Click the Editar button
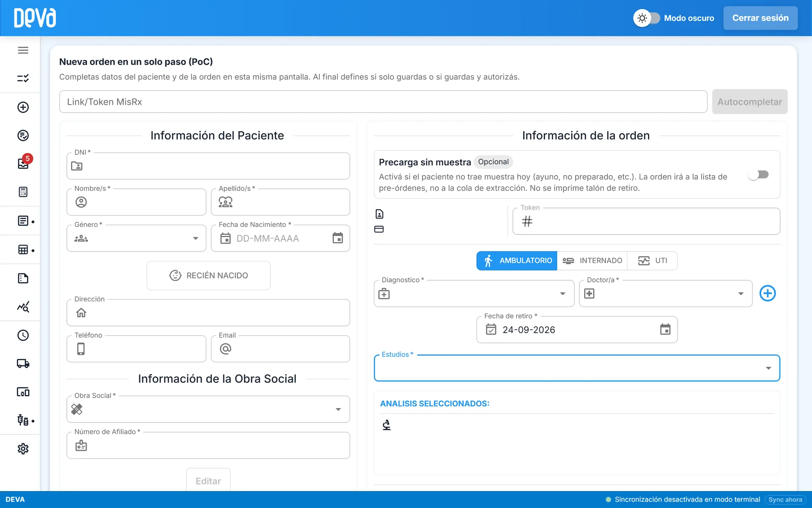812x508 pixels. [x=208, y=481]
